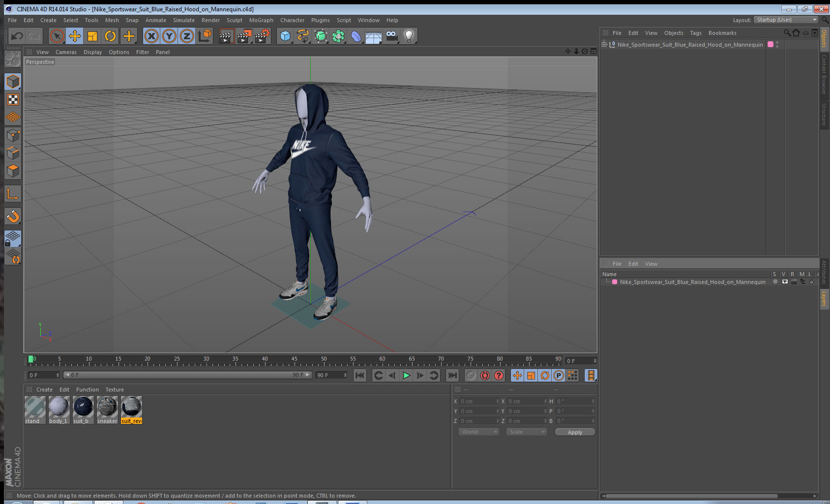Image resolution: width=830 pixels, height=504 pixels.
Task: Open the Layout Startup dropdown
Action: click(x=786, y=20)
